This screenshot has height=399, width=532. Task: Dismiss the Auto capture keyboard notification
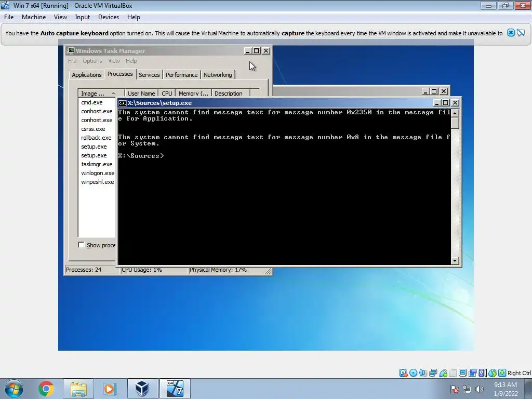point(511,33)
